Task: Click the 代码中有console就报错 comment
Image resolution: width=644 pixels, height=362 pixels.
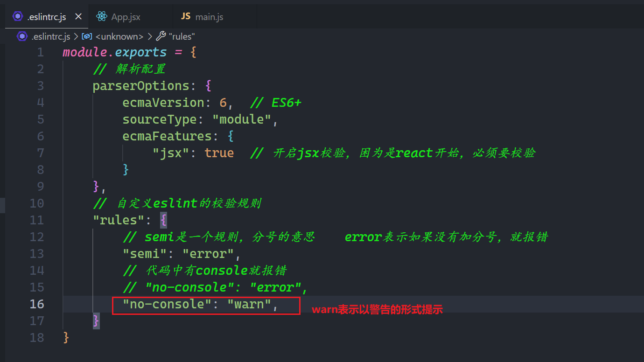Action: tap(205, 271)
